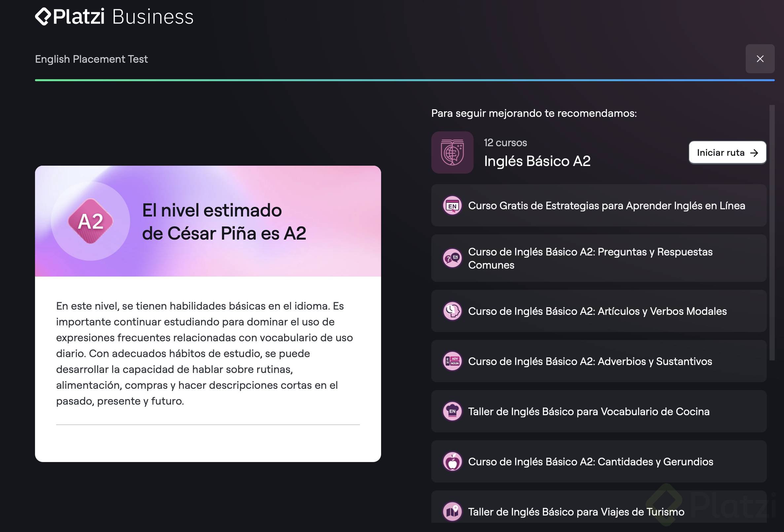Click the Preguntas y Respuestas Comunes course icon
Viewport: 784px width, 532px height.
[x=452, y=258]
